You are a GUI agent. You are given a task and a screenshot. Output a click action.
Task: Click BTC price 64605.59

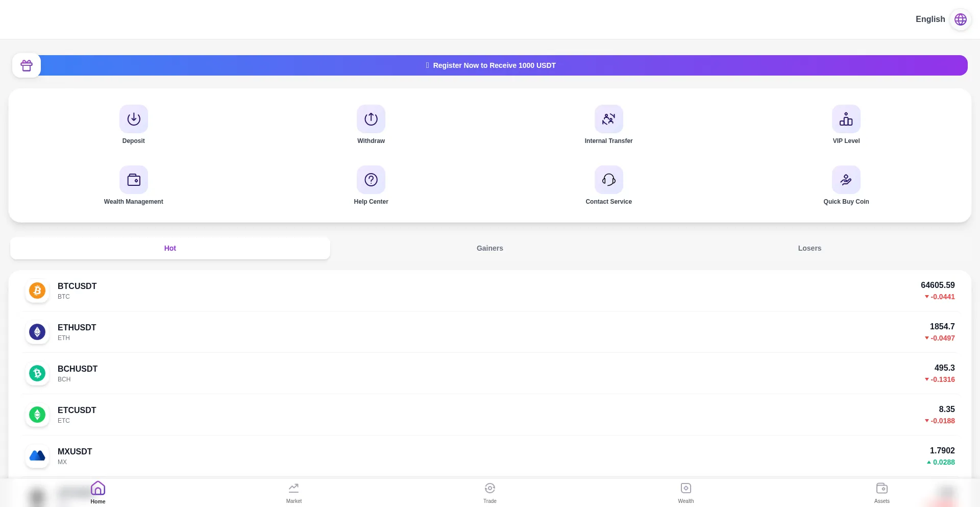click(x=938, y=285)
